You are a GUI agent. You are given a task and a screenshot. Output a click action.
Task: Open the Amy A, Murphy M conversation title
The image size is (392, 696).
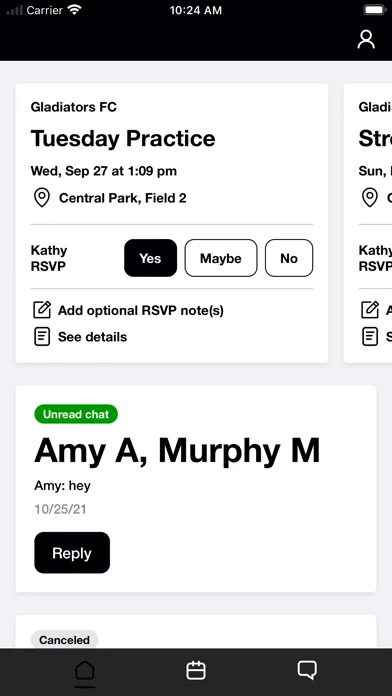(177, 451)
